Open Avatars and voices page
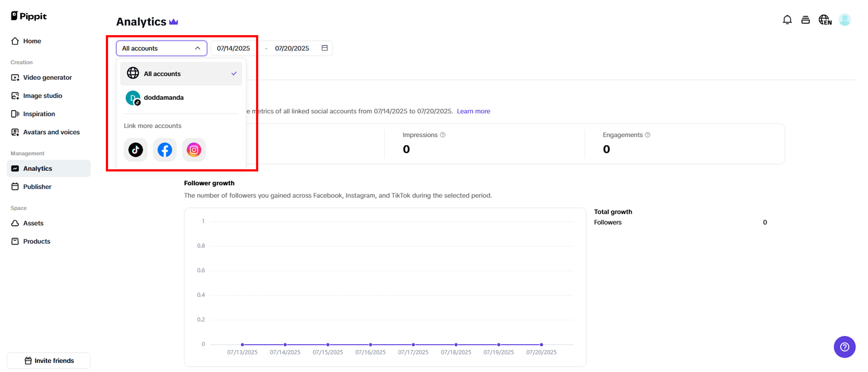 [51, 132]
